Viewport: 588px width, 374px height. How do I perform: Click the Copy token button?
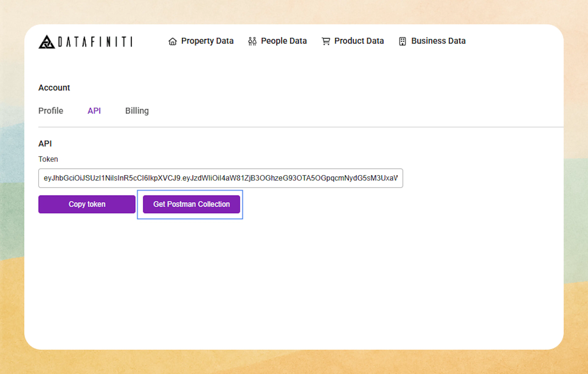[87, 204]
